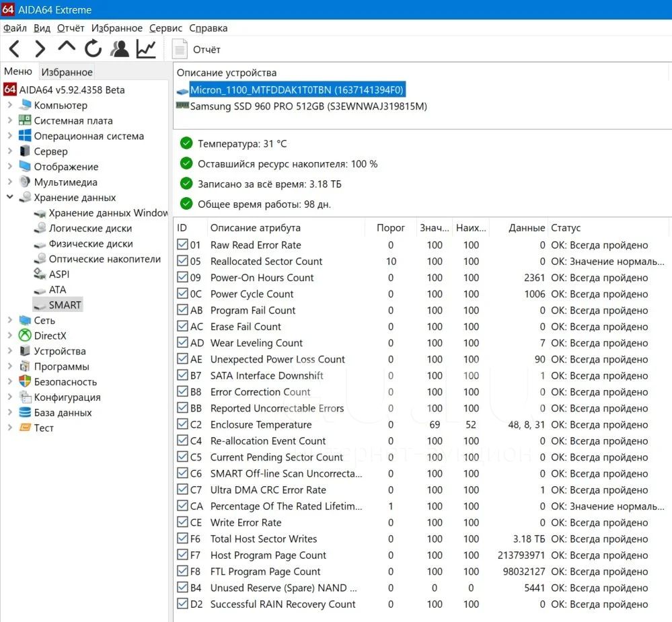The image size is (672, 622).
Task: Collapse the Хранение данных tree node
Action: point(10,197)
